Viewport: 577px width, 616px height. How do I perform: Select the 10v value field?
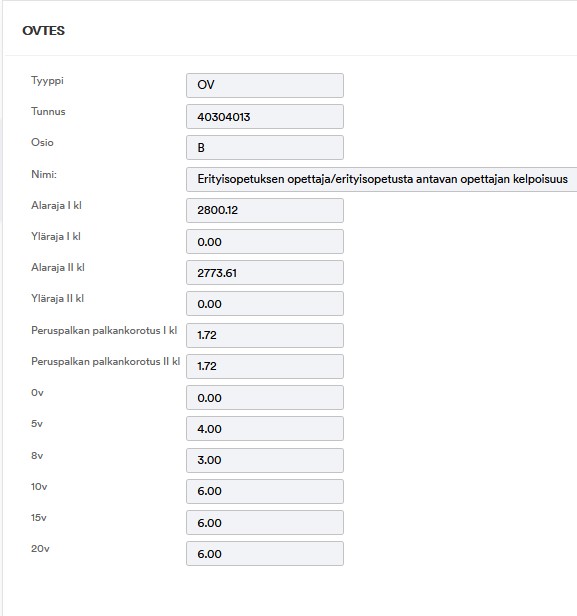[265, 491]
